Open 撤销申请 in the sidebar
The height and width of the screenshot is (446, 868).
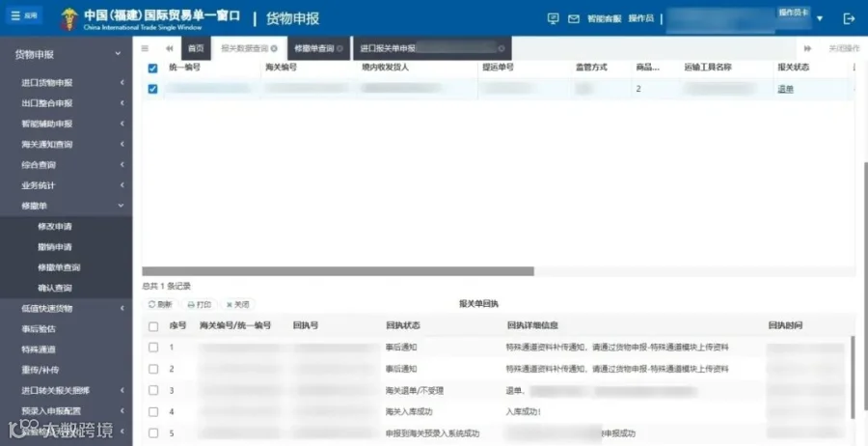pyautogui.click(x=55, y=246)
